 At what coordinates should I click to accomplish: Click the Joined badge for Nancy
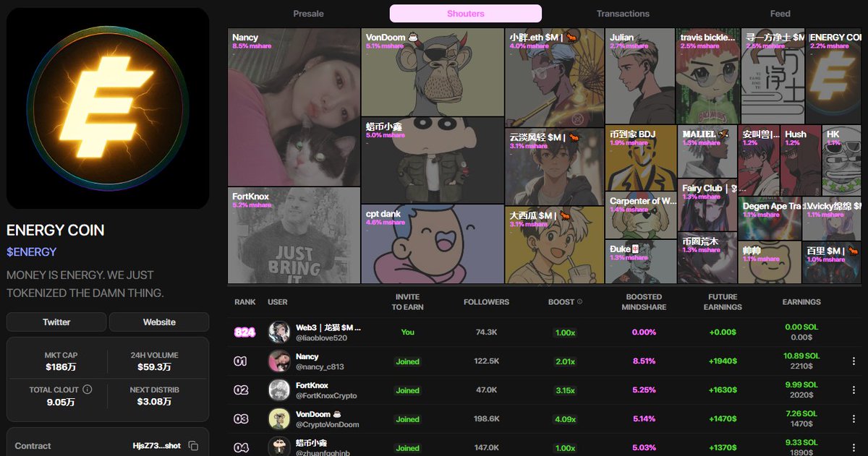(408, 361)
